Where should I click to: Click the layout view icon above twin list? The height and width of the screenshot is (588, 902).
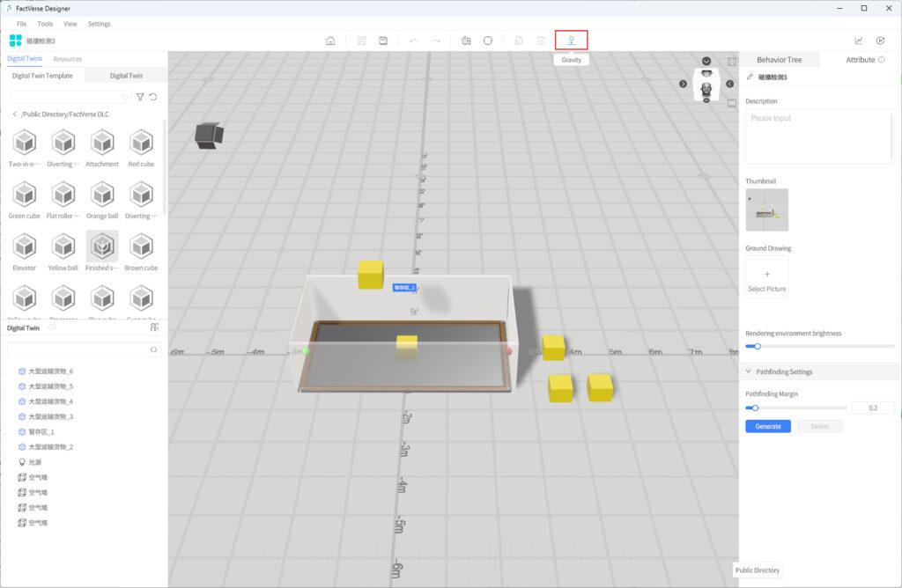154,327
